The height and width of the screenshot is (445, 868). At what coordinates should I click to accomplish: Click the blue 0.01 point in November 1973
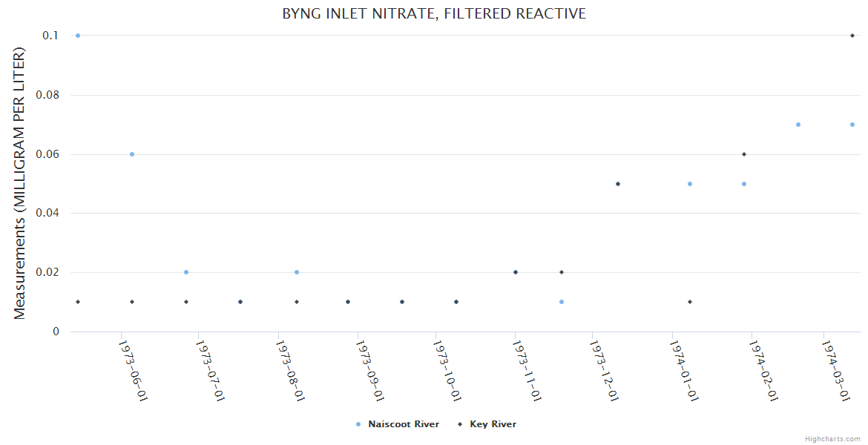point(562,302)
